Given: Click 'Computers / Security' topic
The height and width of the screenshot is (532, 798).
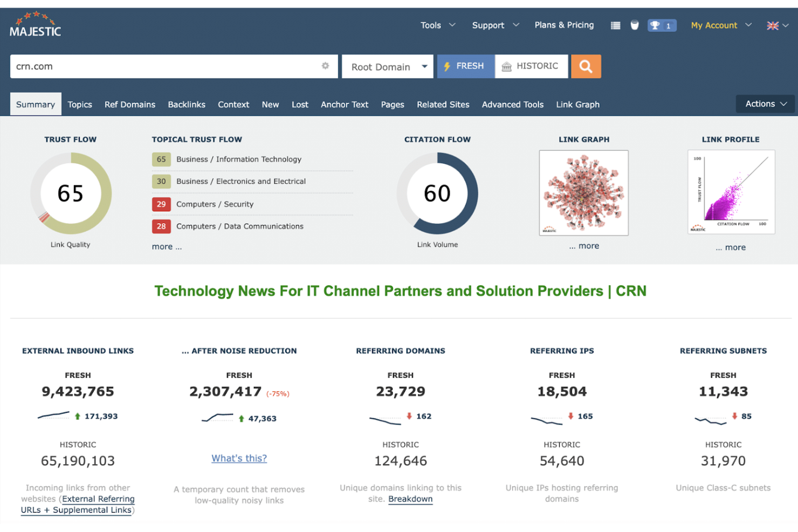Looking at the screenshot, I should coord(215,204).
